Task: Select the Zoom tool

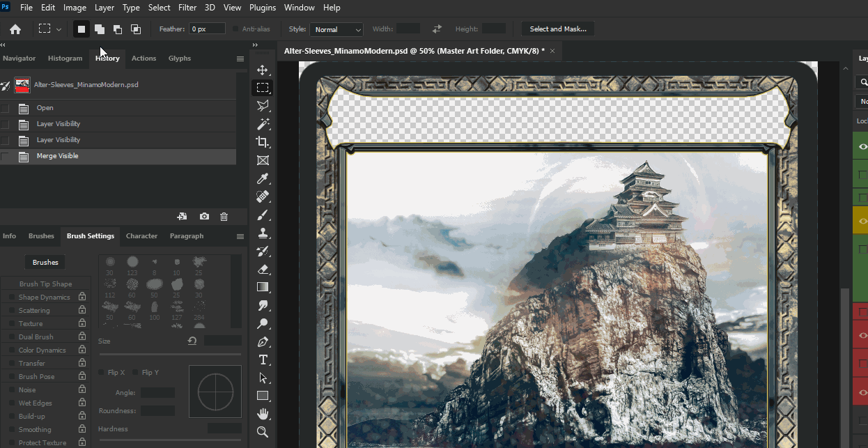Action: (x=263, y=432)
